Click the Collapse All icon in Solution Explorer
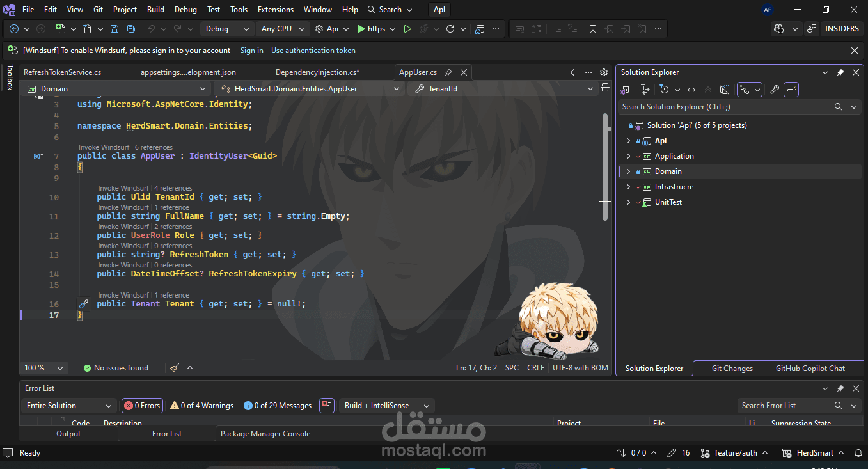The image size is (868, 469). coord(707,90)
